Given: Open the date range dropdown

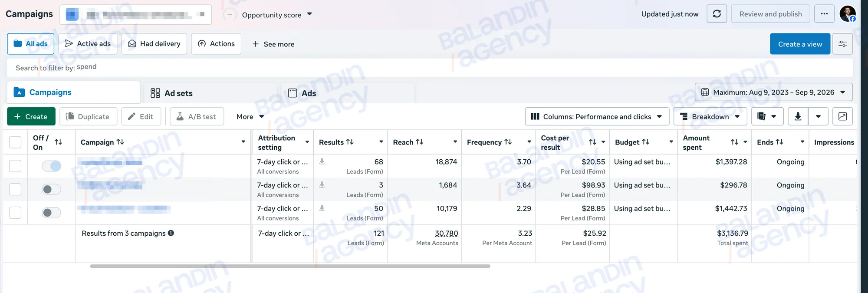Looking at the screenshot, I should pos(773,92).
